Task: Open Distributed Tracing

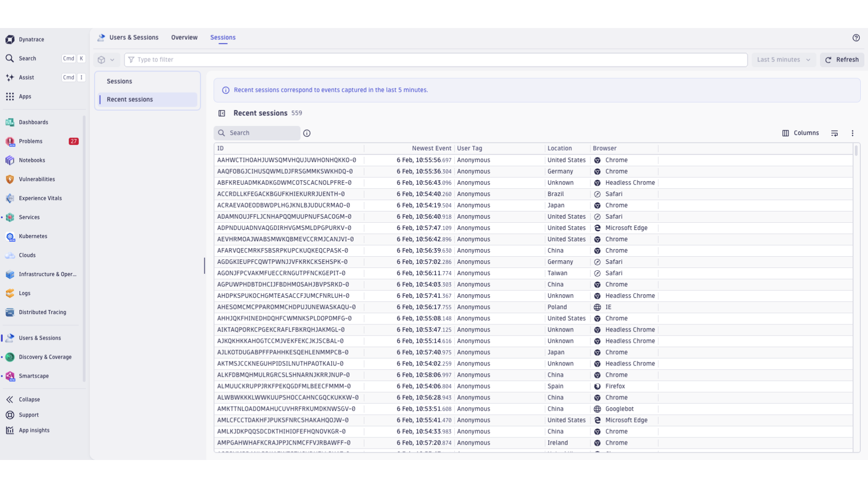Action: pos(42,312)
